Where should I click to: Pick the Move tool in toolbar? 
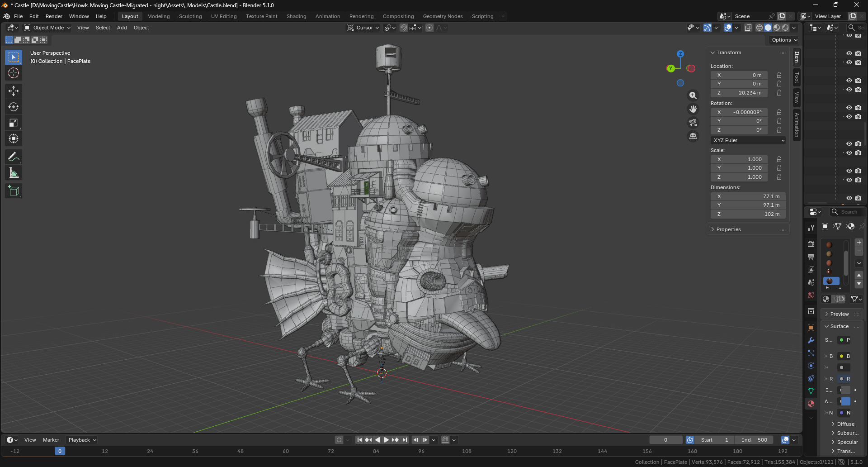tap(14, 91)
